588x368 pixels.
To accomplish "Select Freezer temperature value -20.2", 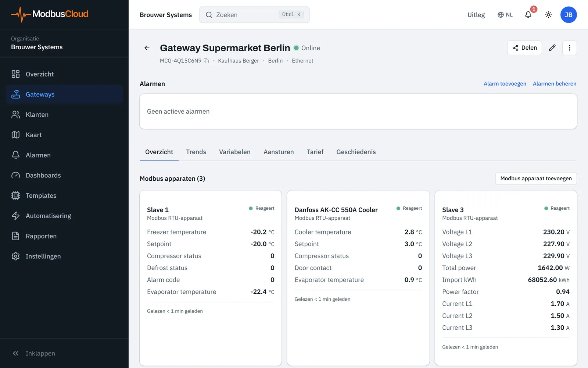I will tap(258, 232).
